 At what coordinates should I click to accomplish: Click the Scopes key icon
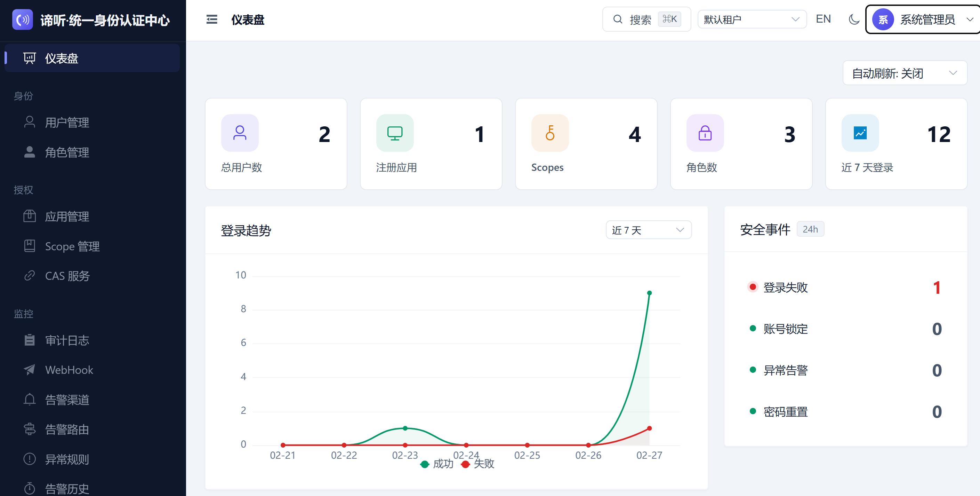pyautogui.click(x=550, y=133)
